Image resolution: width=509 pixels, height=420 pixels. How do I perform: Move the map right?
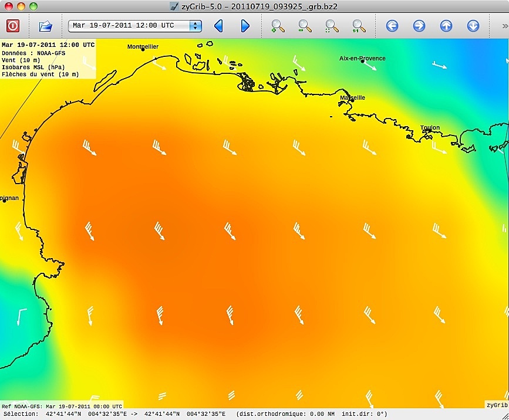click(x=419, y=26)
